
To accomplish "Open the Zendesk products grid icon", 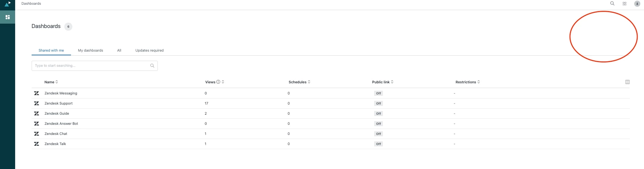I will pyautogui.click(x=624, y=4).
